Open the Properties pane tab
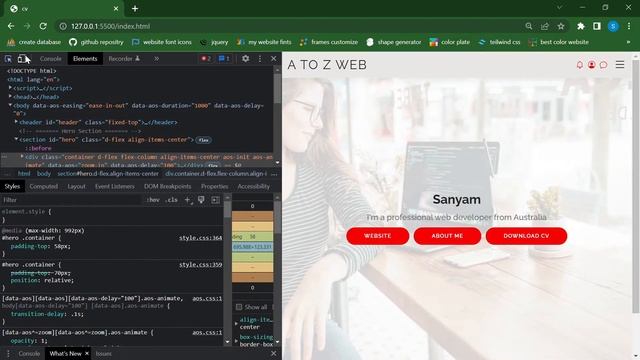The width and height of the screenshot is (640, 360). [214, 186]
